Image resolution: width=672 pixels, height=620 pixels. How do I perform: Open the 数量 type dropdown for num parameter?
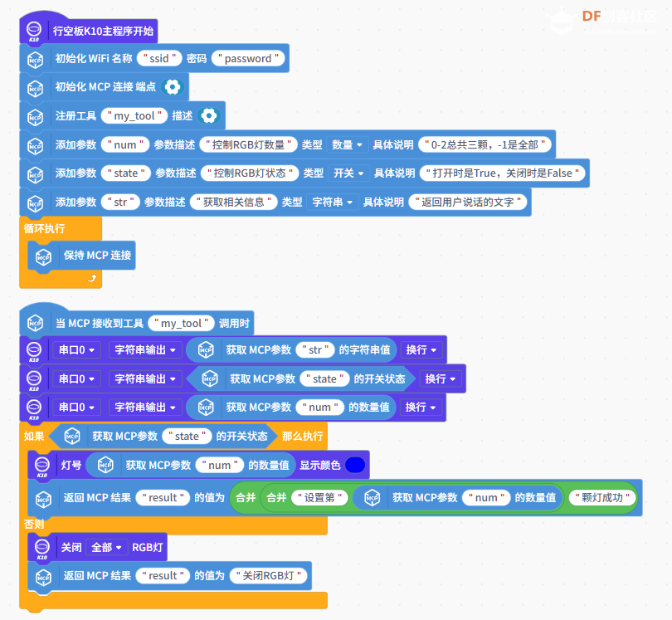coord(347,145)
